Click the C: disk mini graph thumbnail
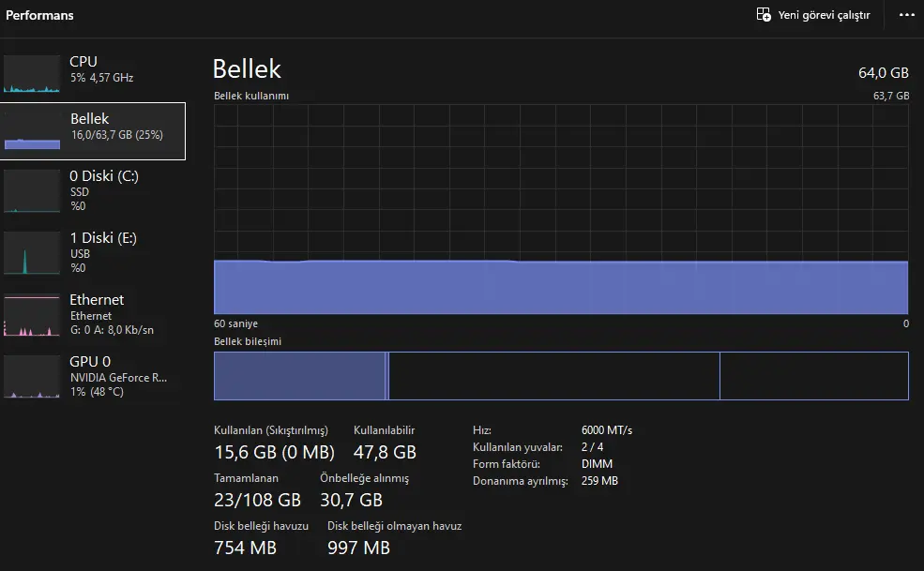The width and height of the screenshot is (924, 571). pos(32,191)
